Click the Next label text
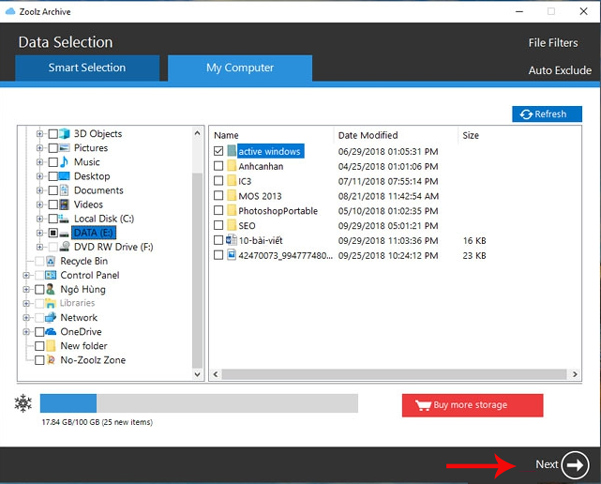Viewport: 601px width, 484px height. click(x=547, y=464)
